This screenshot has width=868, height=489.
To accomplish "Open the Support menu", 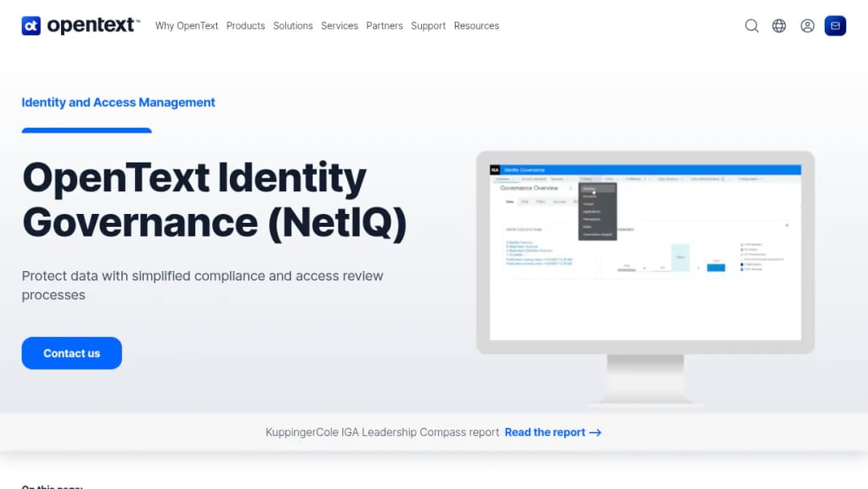I will pos(428,26).
